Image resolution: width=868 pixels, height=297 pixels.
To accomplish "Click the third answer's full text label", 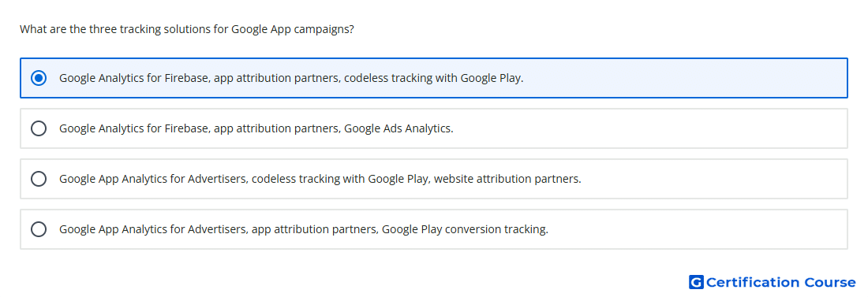I will coord(320,179).
